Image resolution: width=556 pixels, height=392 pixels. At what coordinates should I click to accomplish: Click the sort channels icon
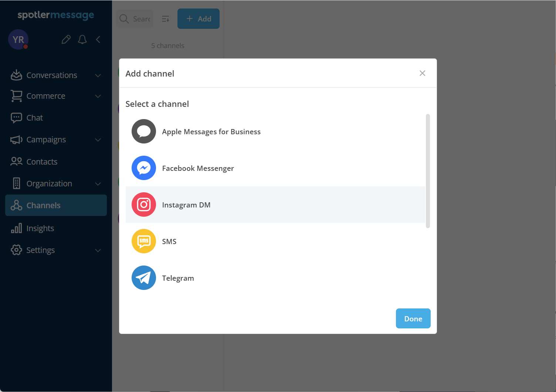coord(166,18)
